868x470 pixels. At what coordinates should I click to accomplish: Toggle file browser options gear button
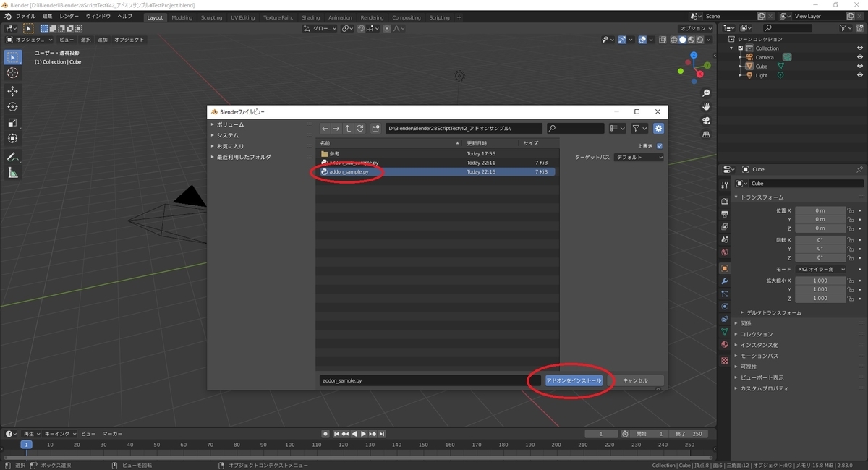click(x=658, y=128)
